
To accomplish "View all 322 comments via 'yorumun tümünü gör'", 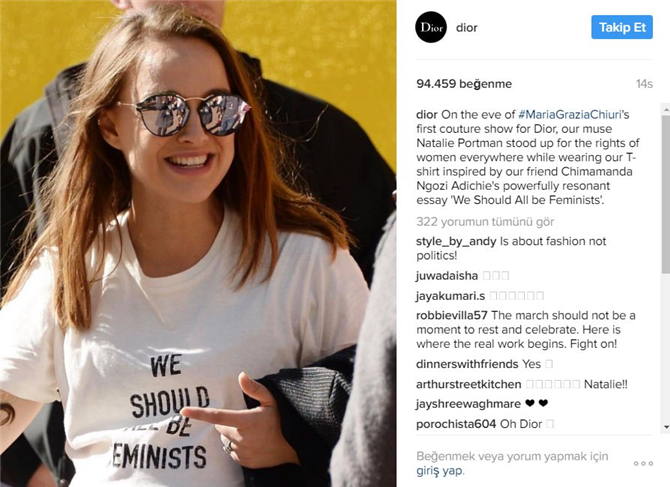I will 485,222.
